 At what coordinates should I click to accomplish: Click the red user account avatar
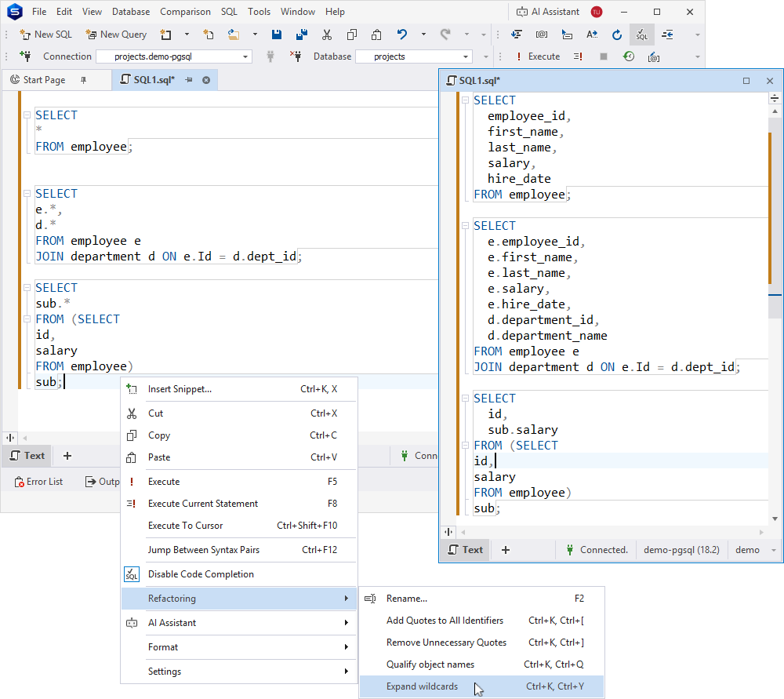click(x=597, y=12)
